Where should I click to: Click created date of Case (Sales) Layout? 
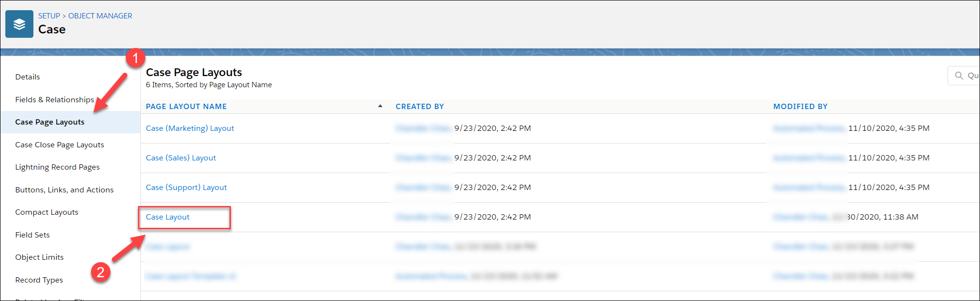492,158
